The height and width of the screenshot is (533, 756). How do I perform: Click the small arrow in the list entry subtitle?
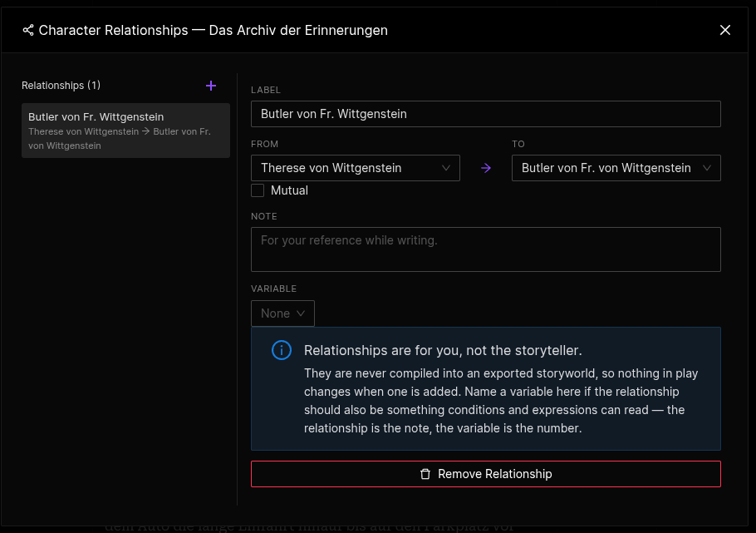[x=145, y=131]
